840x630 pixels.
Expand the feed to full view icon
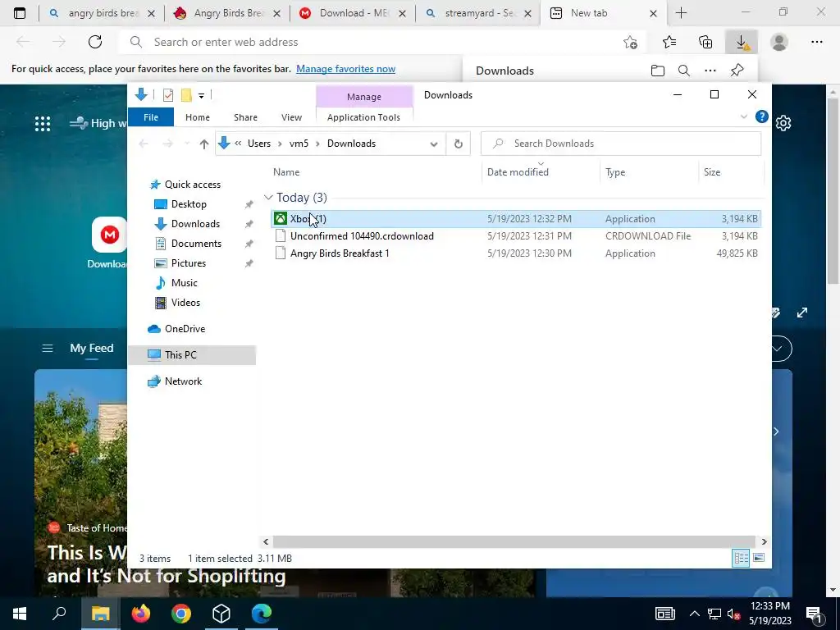pos(802,313)
